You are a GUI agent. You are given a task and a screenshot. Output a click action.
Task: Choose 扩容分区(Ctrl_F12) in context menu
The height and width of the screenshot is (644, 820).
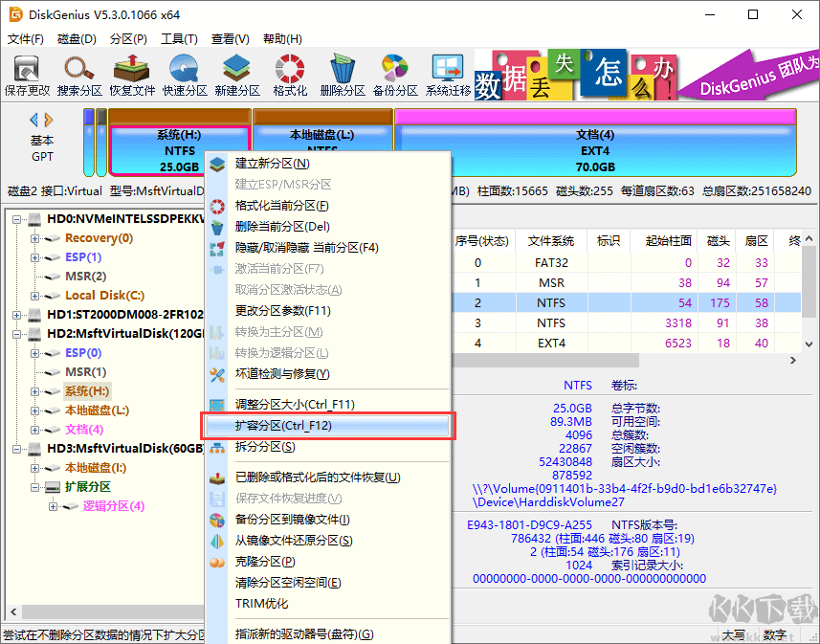point(283,426)
